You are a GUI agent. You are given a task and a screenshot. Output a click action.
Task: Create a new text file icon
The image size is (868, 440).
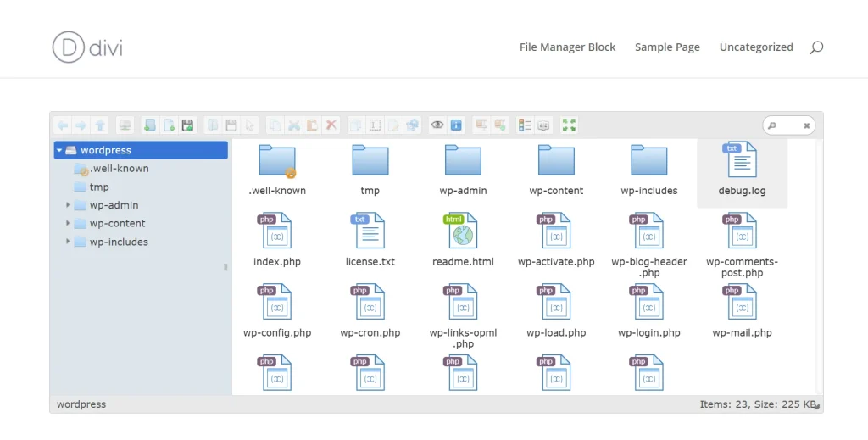point(169,125)
